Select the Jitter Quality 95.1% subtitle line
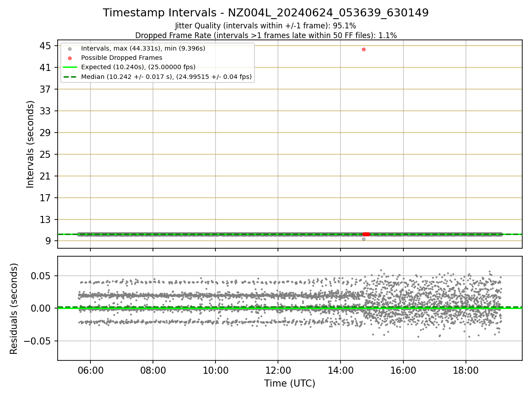This screenshot has height=399, width=532. 266,26
